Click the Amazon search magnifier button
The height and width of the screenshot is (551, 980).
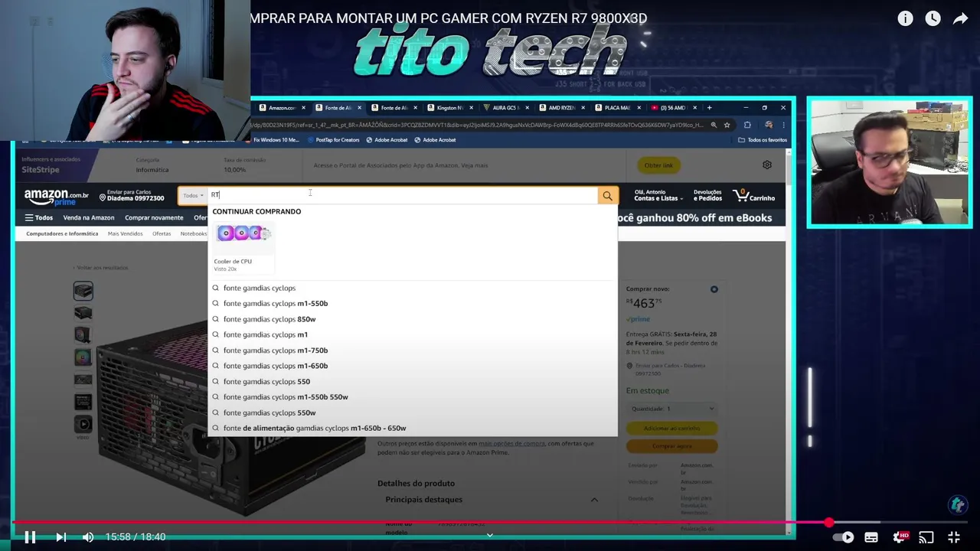[x=607, y=196]
